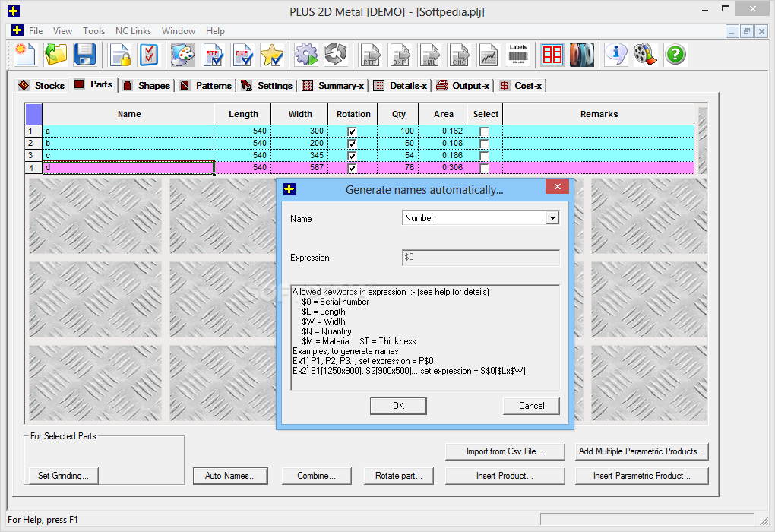Switch to the Summary-x tab
Viewport: 775px width, 532px height.
333,86
